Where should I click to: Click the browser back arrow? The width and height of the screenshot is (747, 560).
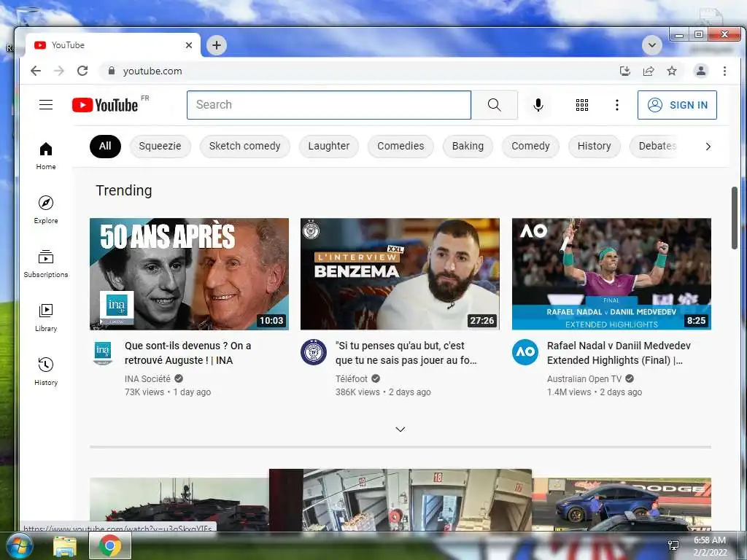pos(36,71)
